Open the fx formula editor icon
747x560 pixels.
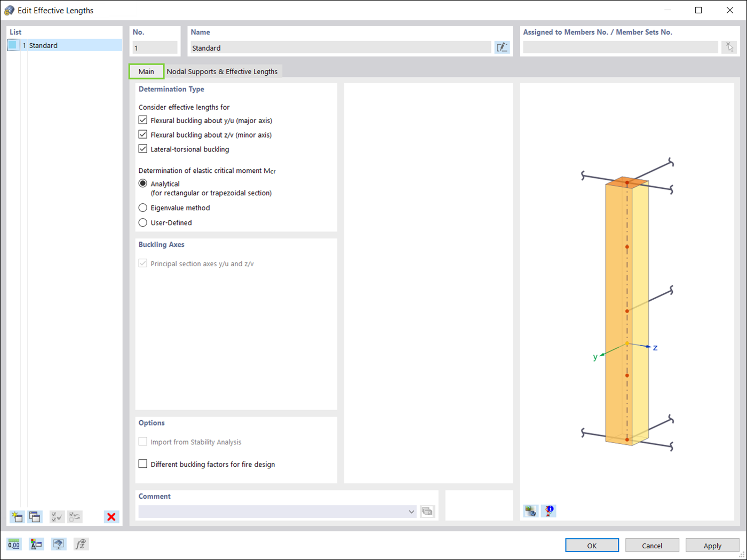81,544
